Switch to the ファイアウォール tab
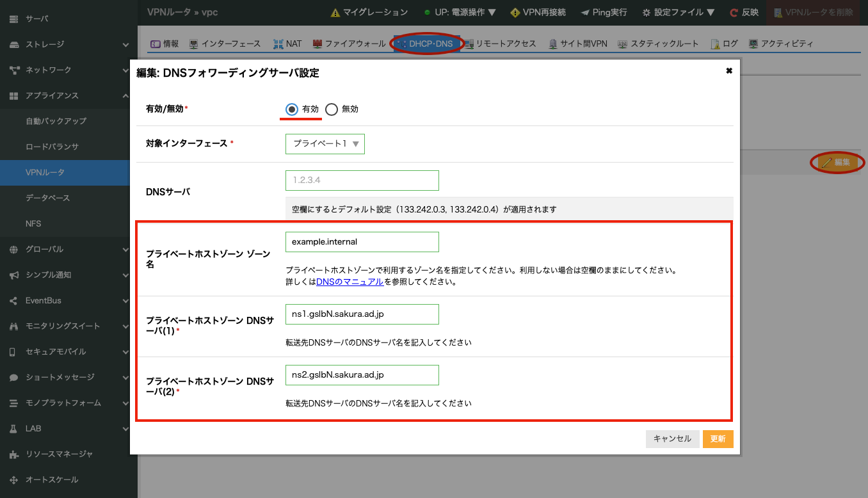 click(x=349, y=44)
